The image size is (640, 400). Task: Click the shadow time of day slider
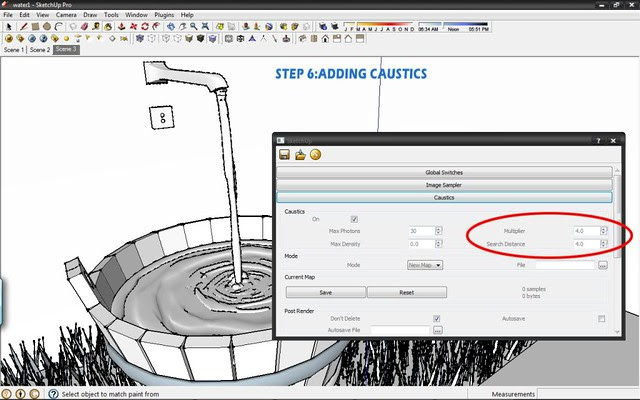453,27
